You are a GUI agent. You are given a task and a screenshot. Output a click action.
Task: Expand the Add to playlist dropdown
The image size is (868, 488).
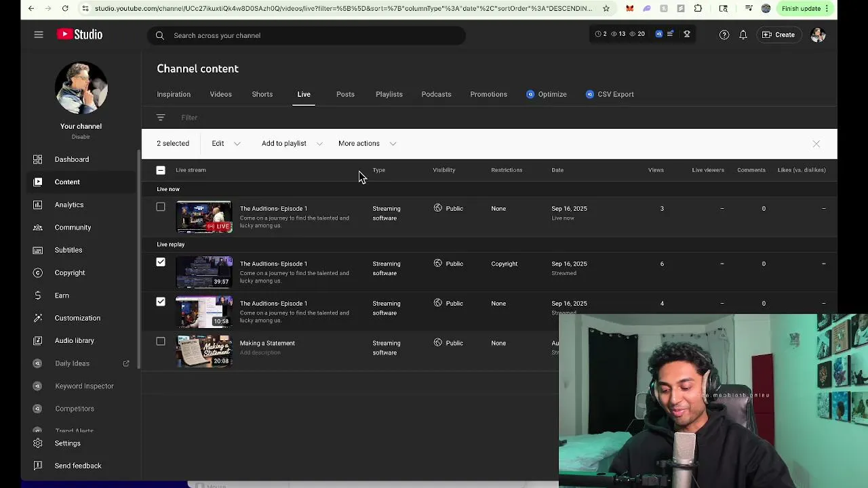(292, 144)
